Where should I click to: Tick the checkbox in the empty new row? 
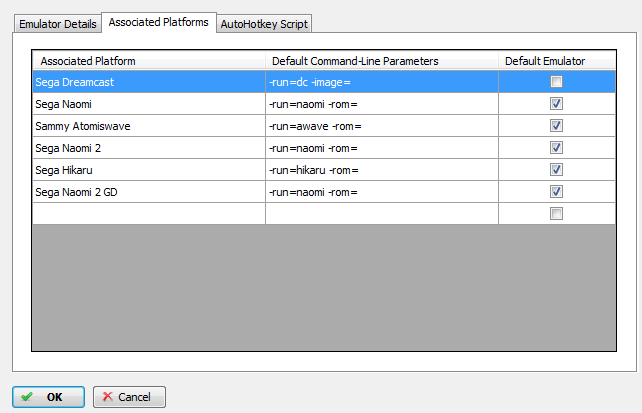tap(556, 214)
